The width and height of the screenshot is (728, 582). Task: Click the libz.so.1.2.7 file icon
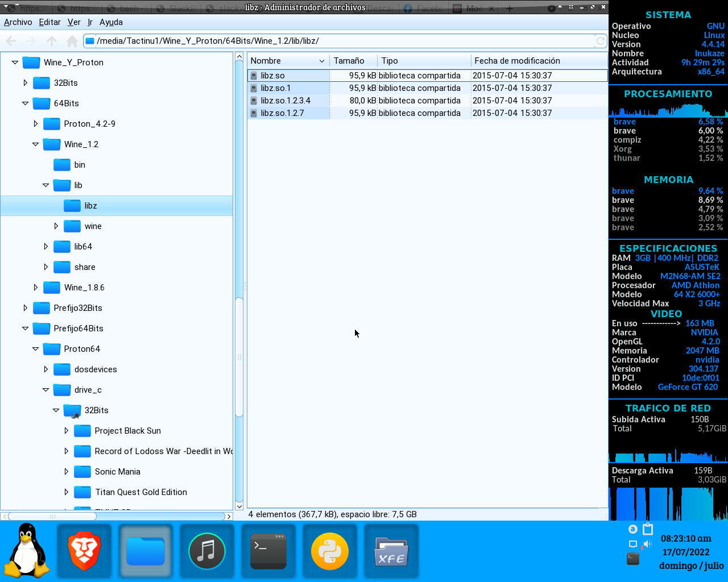[x=254, y=113]
